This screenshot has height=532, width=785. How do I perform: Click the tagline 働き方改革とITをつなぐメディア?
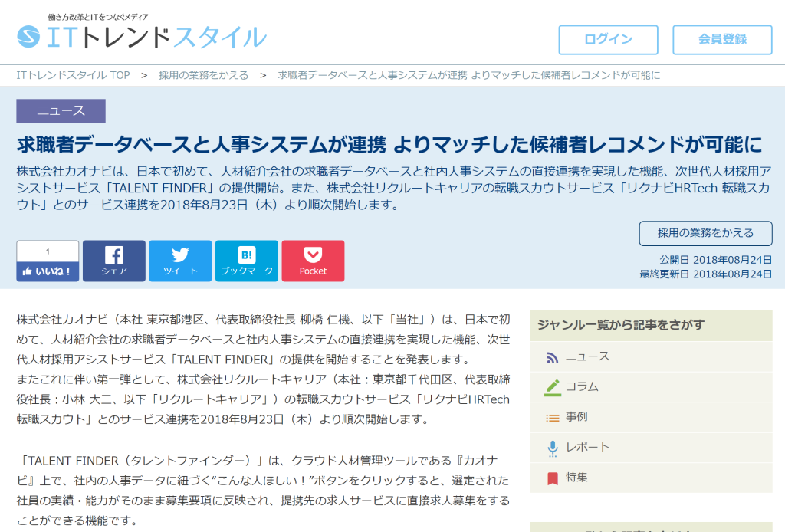[98, 17]
